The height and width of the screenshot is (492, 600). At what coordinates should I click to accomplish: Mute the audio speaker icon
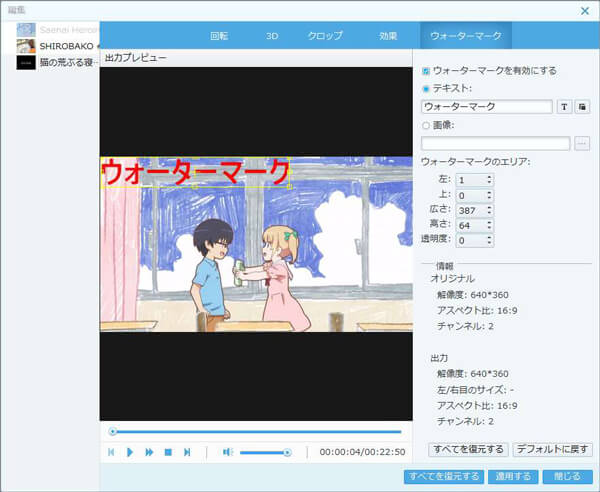tap(228, 452)
